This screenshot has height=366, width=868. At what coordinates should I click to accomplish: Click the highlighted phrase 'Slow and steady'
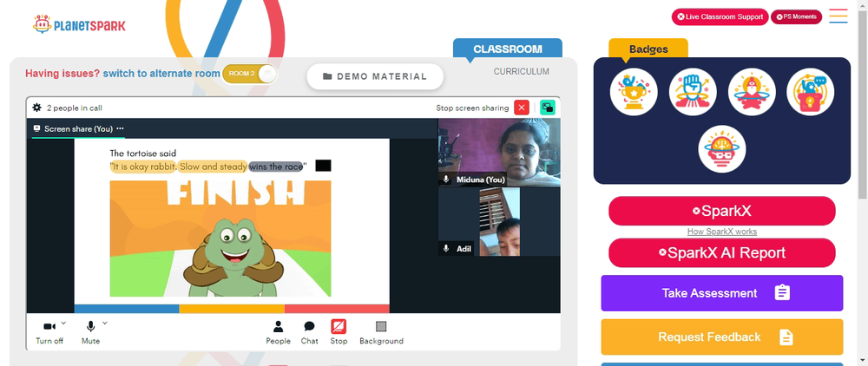click(214, 167)
